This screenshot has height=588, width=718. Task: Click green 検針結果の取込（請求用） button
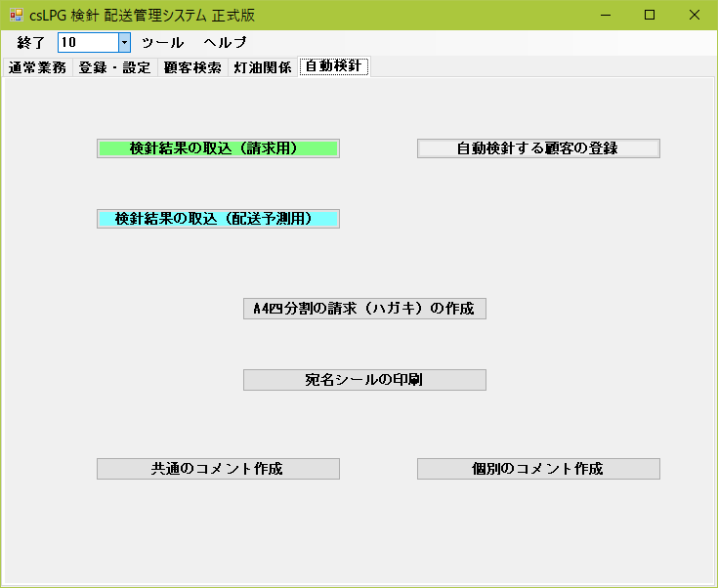[218, 148]
